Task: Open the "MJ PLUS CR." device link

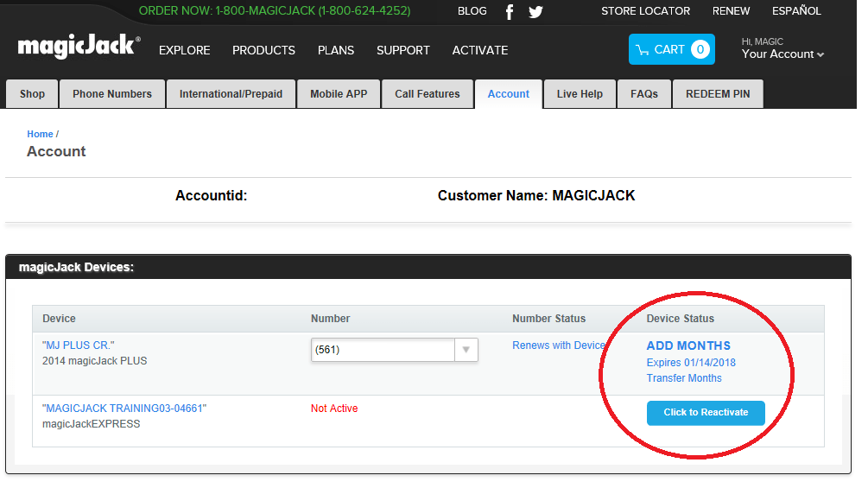Action: (78, 345)
